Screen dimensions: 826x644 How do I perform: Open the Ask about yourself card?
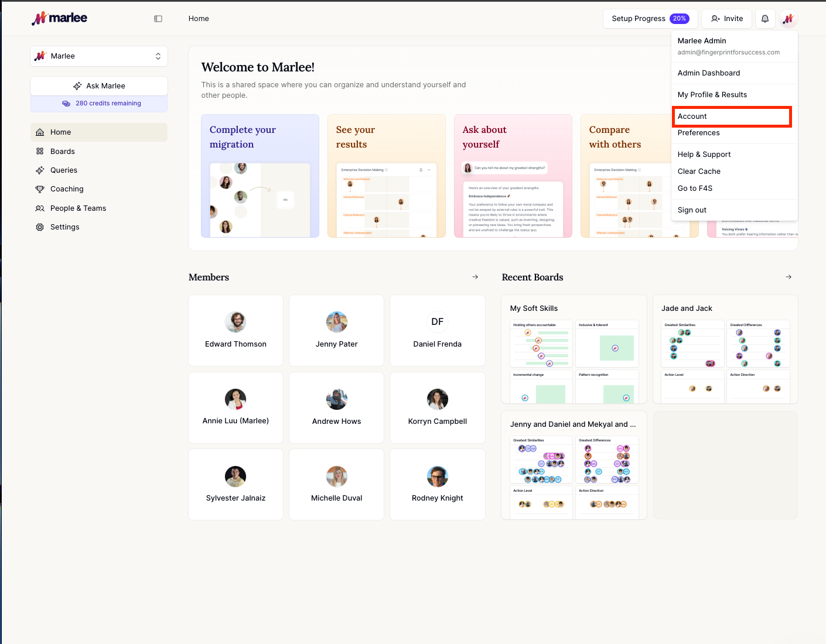click(x=513, y=176)
